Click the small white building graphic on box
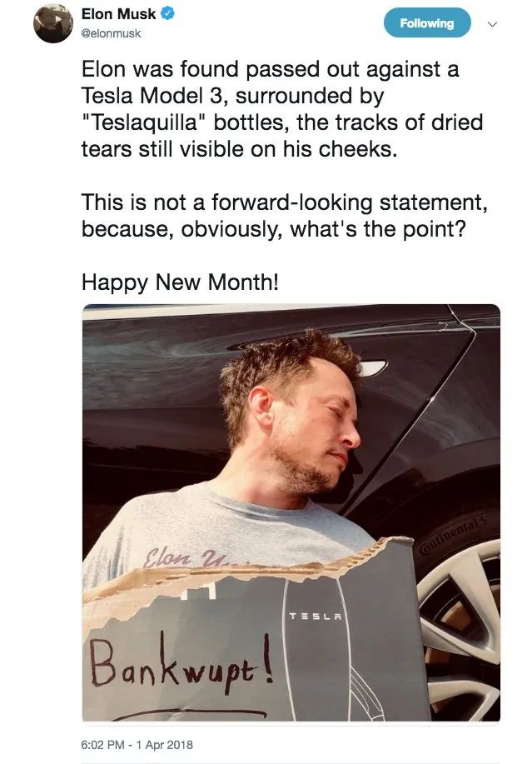 tap(199, 590)
